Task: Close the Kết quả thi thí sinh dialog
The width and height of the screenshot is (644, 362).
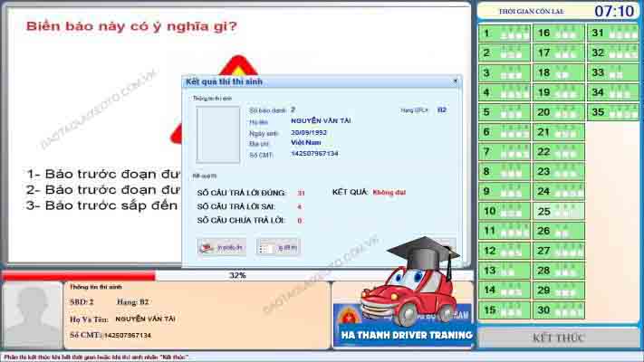Action: tap(455, 81)
